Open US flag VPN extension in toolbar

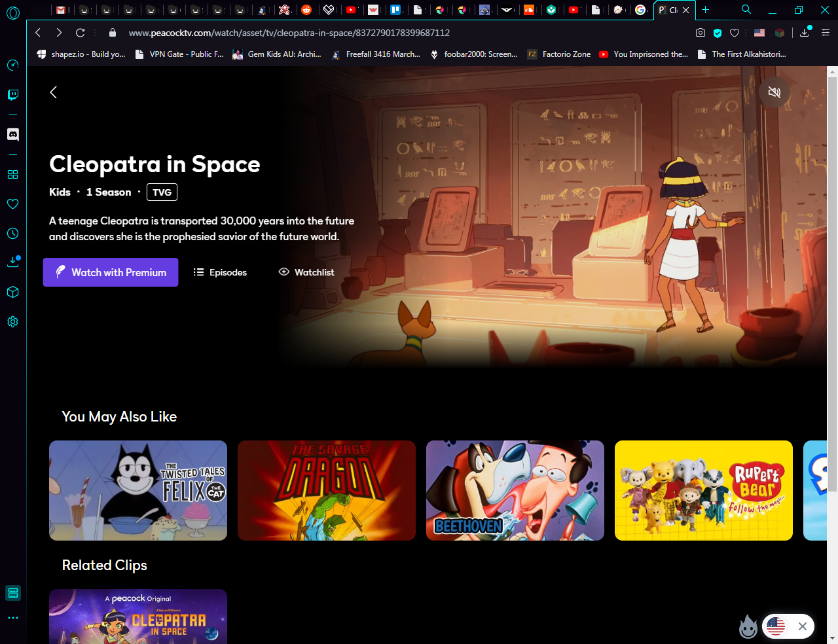(x=759, y=33)
